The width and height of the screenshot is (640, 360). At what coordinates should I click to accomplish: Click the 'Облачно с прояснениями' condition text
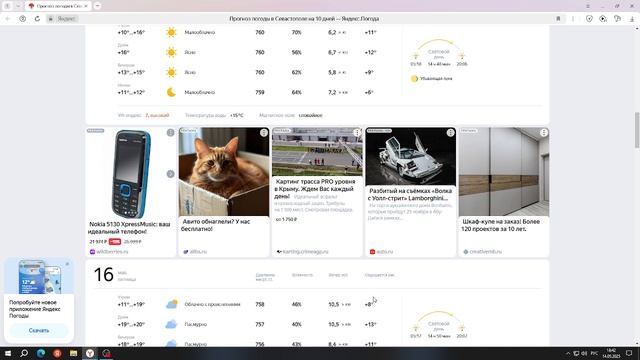point(212,304)
